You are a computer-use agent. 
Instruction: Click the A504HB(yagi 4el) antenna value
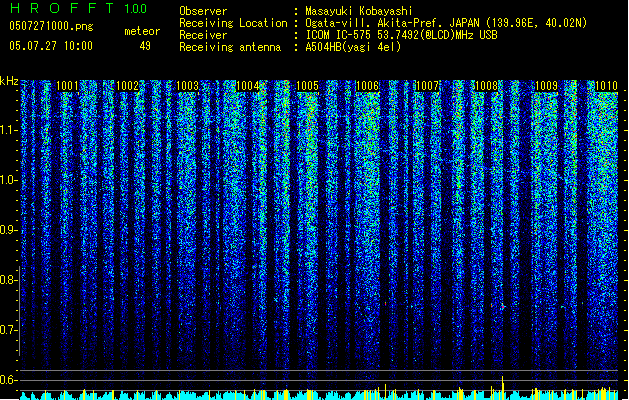pyautogui.click(x=353, y=47)
